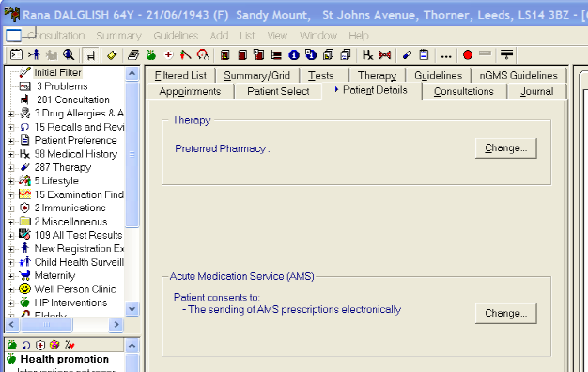Click the immunisation shield icon in the lower panel
Viewport: 588px width, 372px height.
pos(40,345)
